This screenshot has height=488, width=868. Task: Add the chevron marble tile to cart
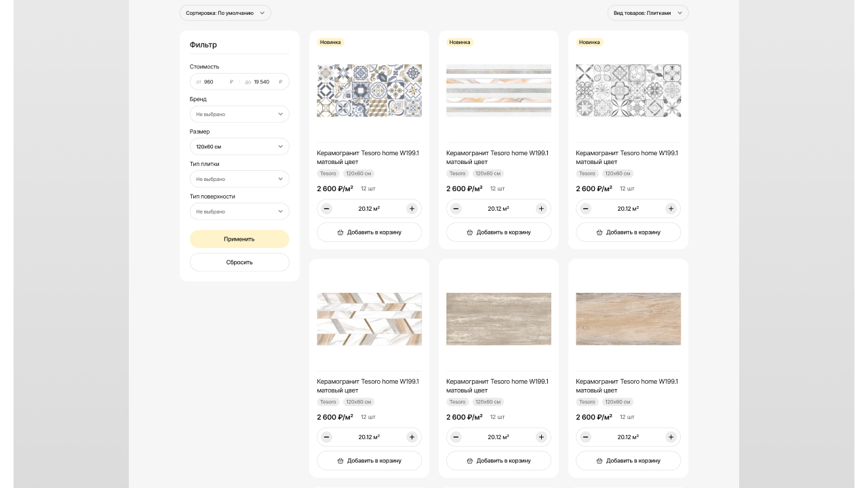(x=369, y=460)
